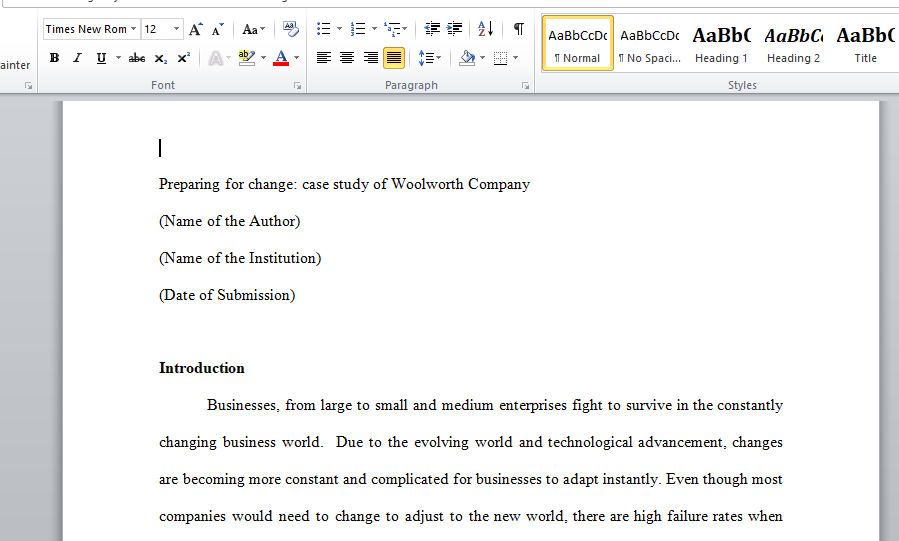Apply the Normal style
Screen dimensions: 899x541
[x=577, y=44]
